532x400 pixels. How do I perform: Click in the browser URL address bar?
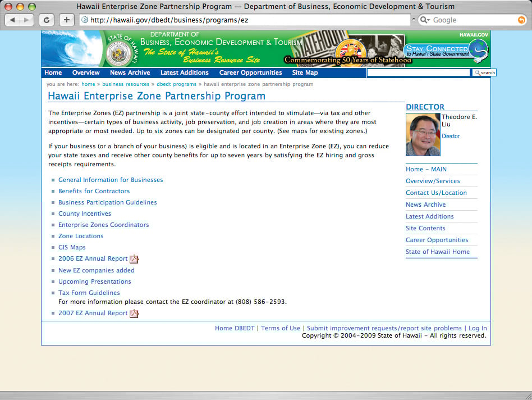click(x=244, y=20)
